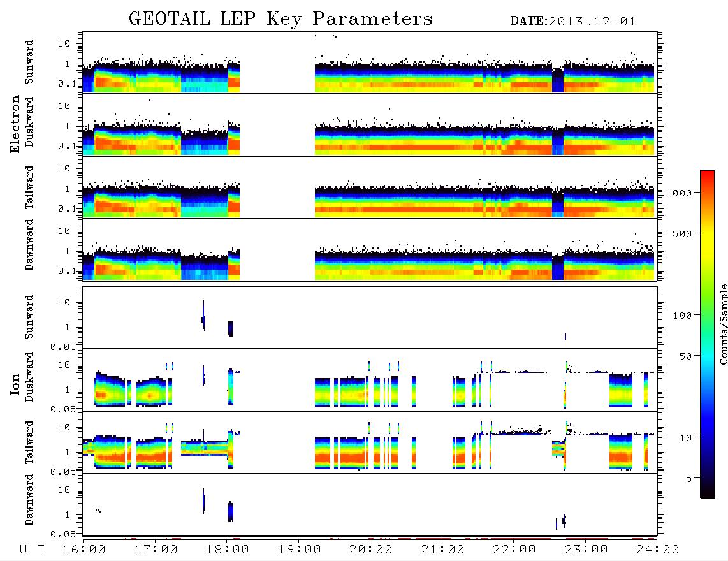Click the 0.05 tick on Ion Sunward axis
This screenshot has width=728, height=561.
point(63,347)
